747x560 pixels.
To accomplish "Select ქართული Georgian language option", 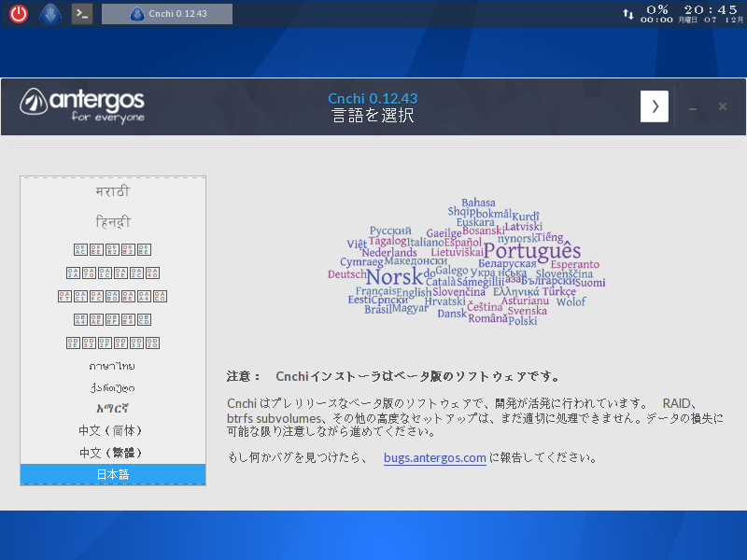I will 112,387.
